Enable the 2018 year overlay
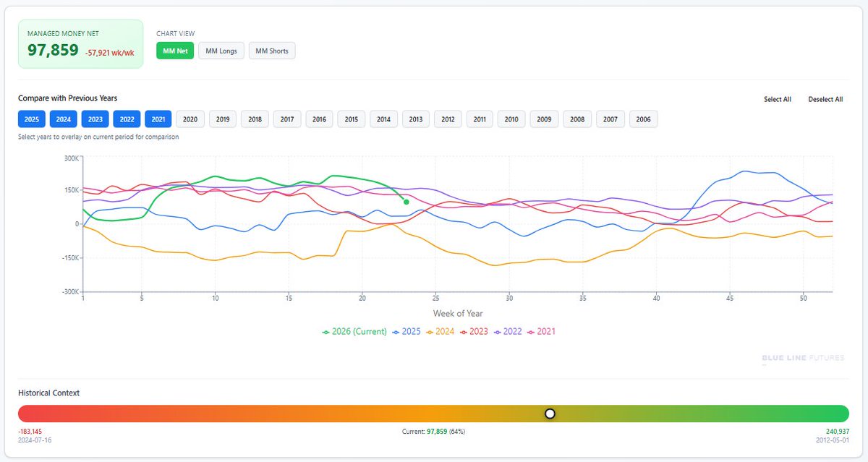The image size is (868, 462). point(255,119)
